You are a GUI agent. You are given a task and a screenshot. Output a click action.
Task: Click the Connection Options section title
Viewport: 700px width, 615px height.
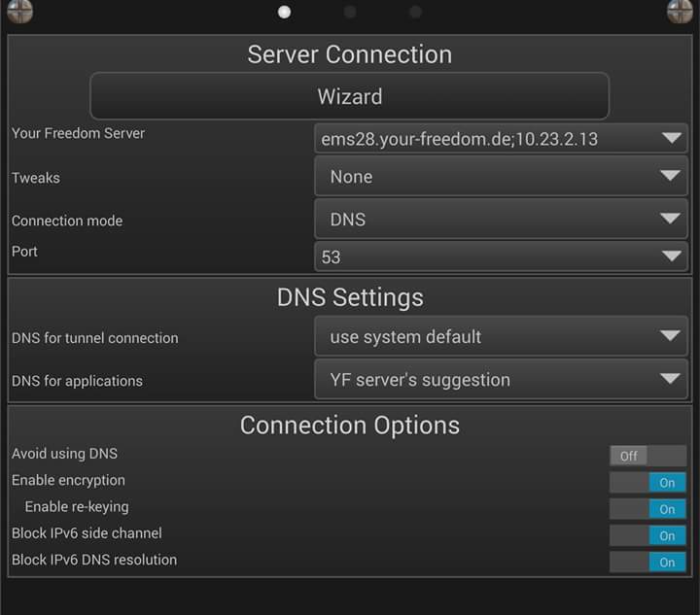coord(350,425)
